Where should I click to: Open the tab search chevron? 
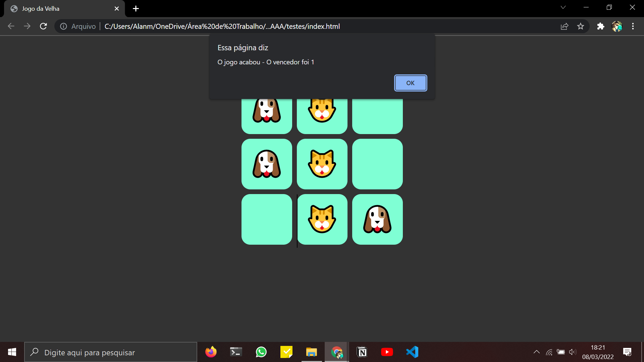pyautogui.click(x=563, y=7)
